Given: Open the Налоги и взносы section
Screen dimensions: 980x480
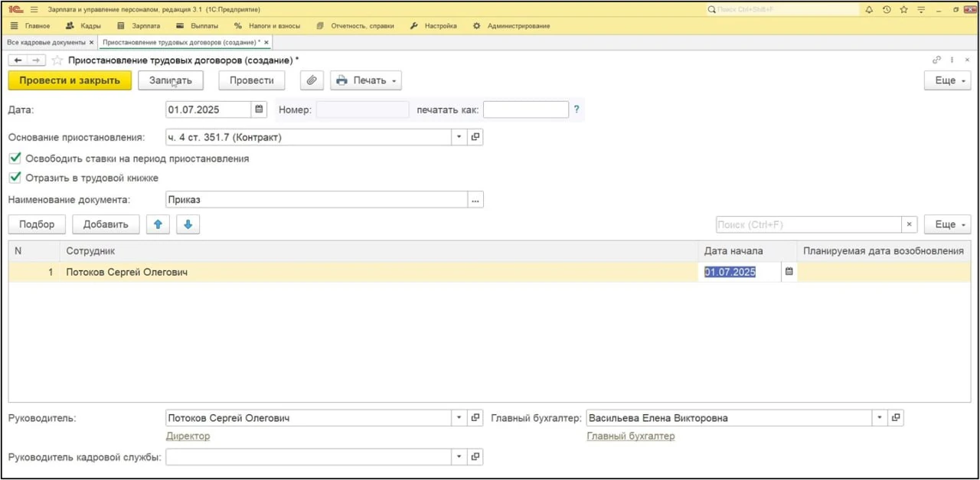Looking at the screenshot, I should [267, 26].
